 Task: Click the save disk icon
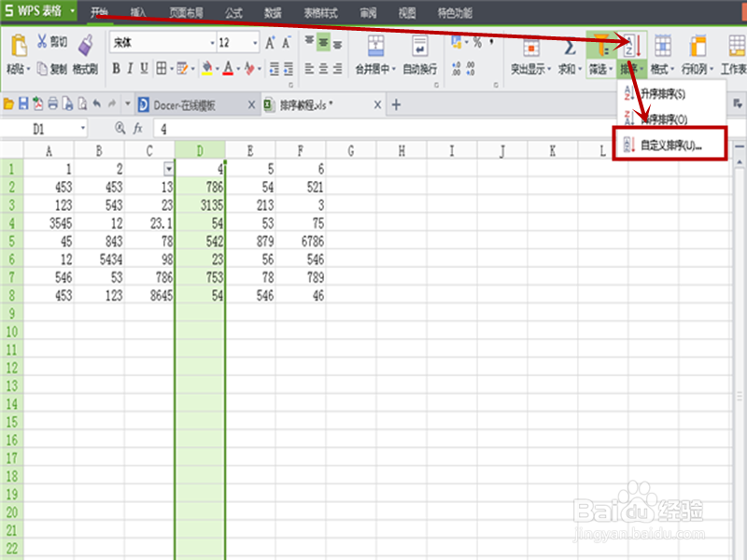(x=22, y=104)
